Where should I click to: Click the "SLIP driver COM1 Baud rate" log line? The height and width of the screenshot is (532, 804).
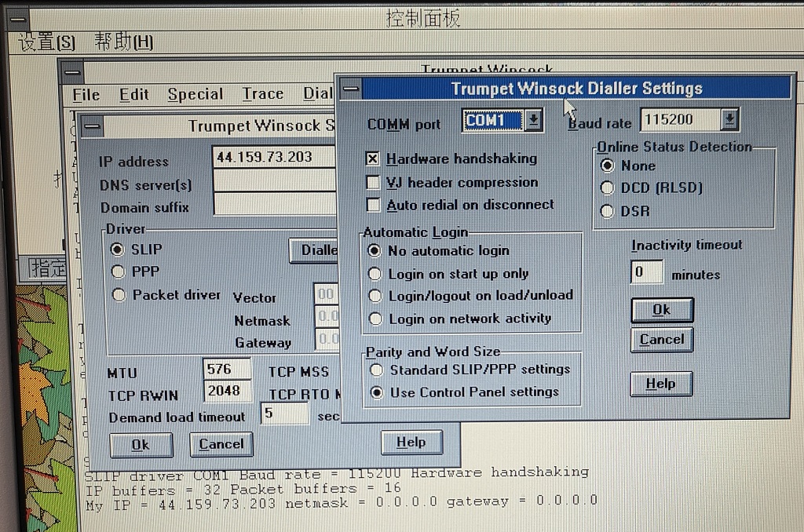point(337,474)
